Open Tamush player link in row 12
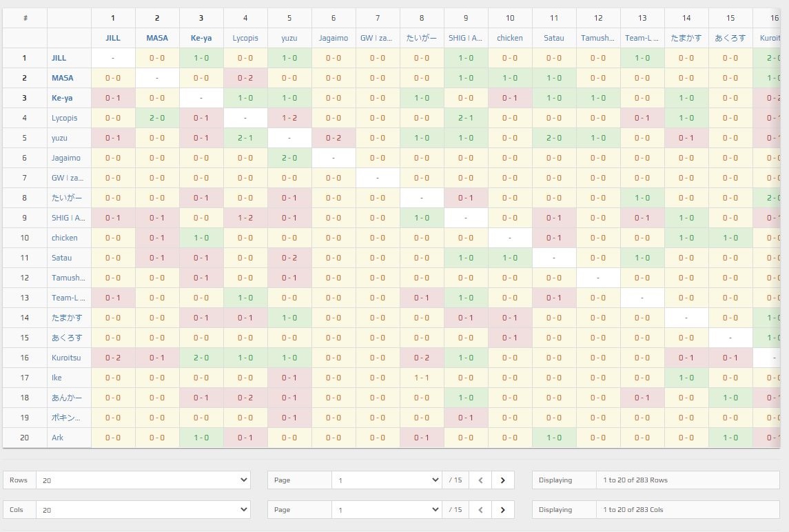Screen dimensions: 789x532 click(x=68, y=278)
